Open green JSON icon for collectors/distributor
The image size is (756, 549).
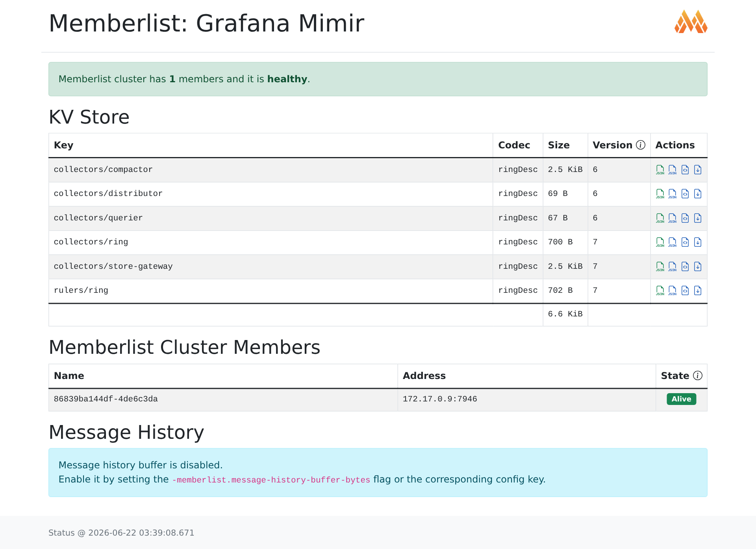(x=660, y=194)
